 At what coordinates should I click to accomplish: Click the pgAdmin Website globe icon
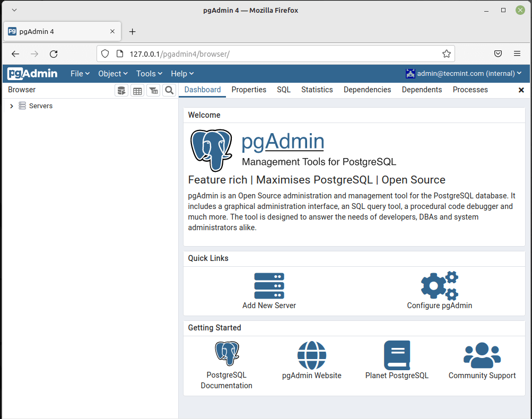[312, 355]
